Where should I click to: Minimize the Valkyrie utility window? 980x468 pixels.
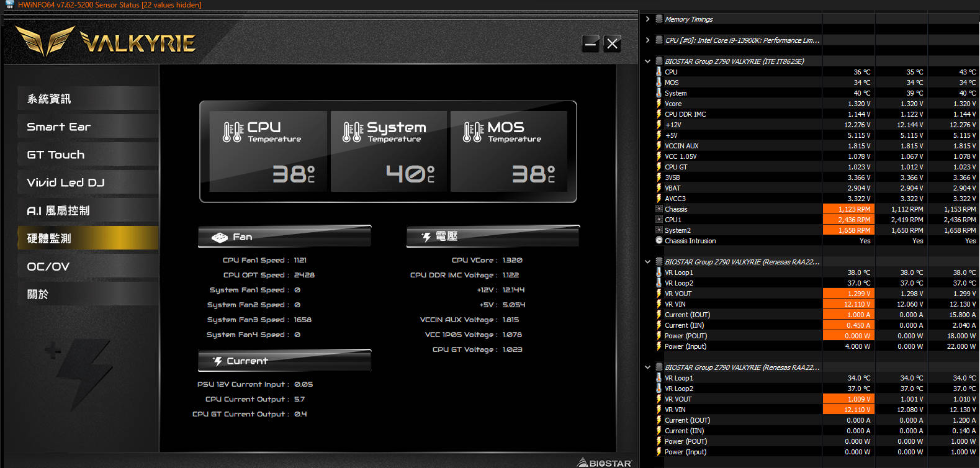point(590,43)
